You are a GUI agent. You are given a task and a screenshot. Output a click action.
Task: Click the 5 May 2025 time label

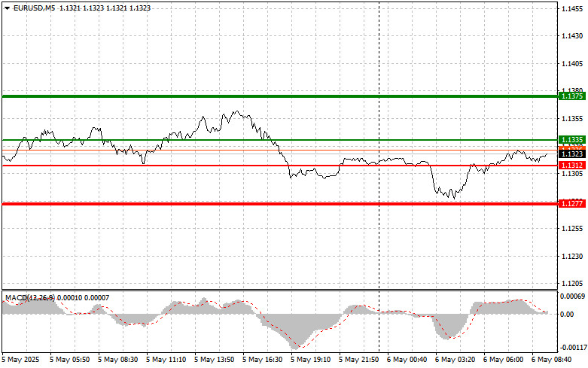click(20, 360)
